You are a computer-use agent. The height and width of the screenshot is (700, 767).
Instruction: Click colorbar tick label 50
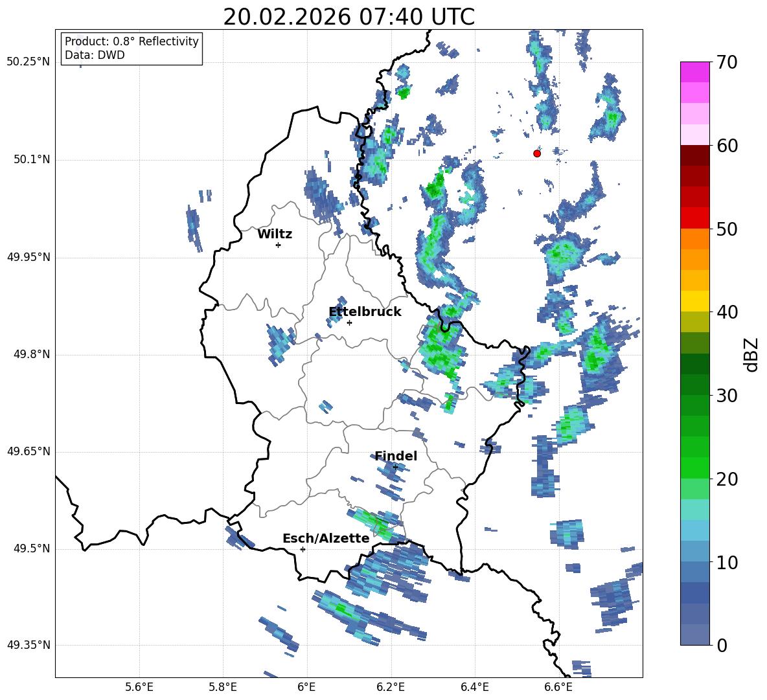coord(727,229)
